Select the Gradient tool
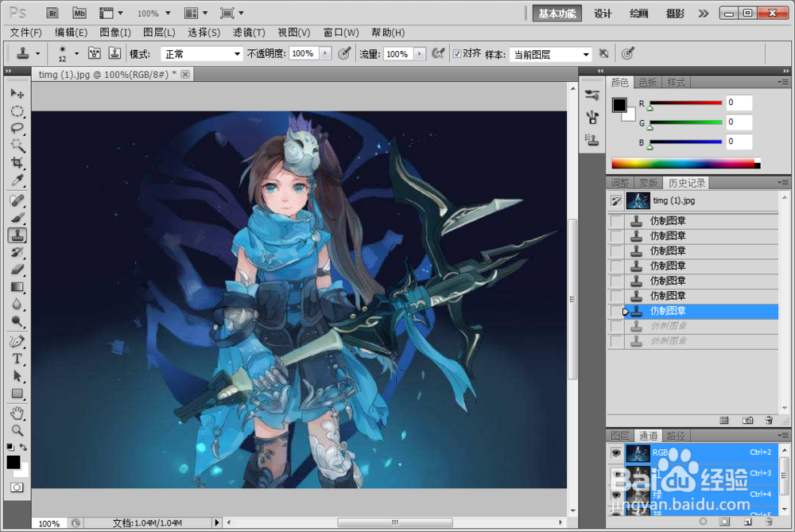This screenshot has height=532, width=795. point(17,286)
